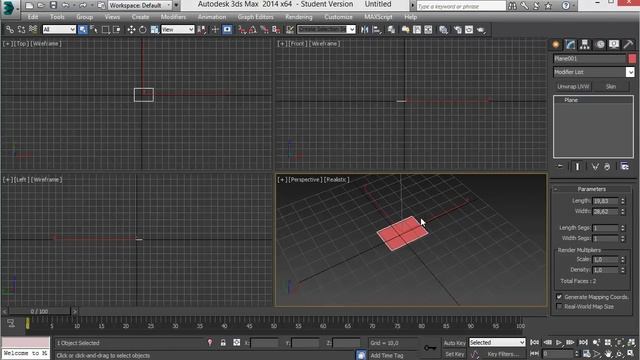Open the Workspace: Default dropdown

coord(140,5)
